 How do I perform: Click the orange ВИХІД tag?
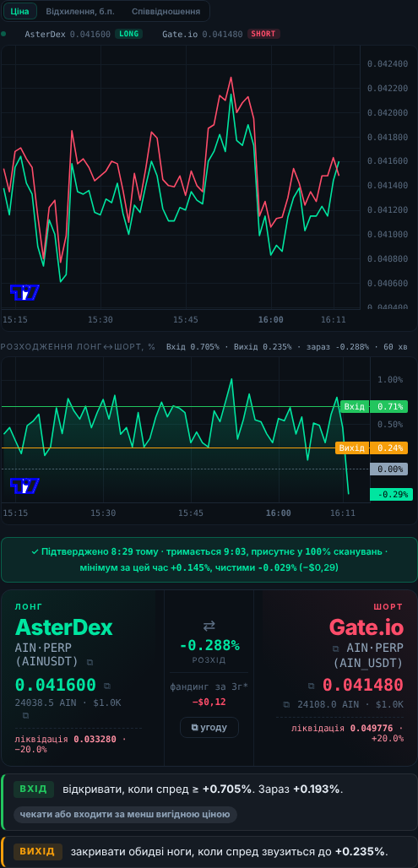(38, 851)
